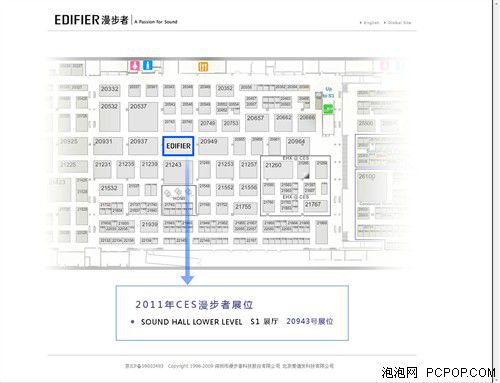Viewport: 500px width, 383px height.
Task: Select booth 21231 on the floor map
Action: 102,169
